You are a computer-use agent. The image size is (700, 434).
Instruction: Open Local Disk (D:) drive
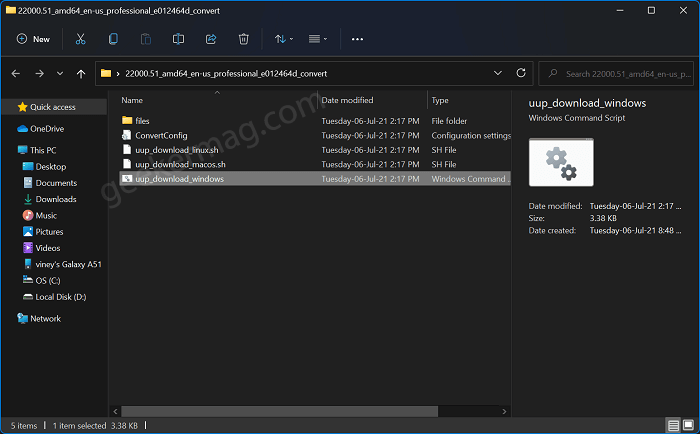point(54,297)
